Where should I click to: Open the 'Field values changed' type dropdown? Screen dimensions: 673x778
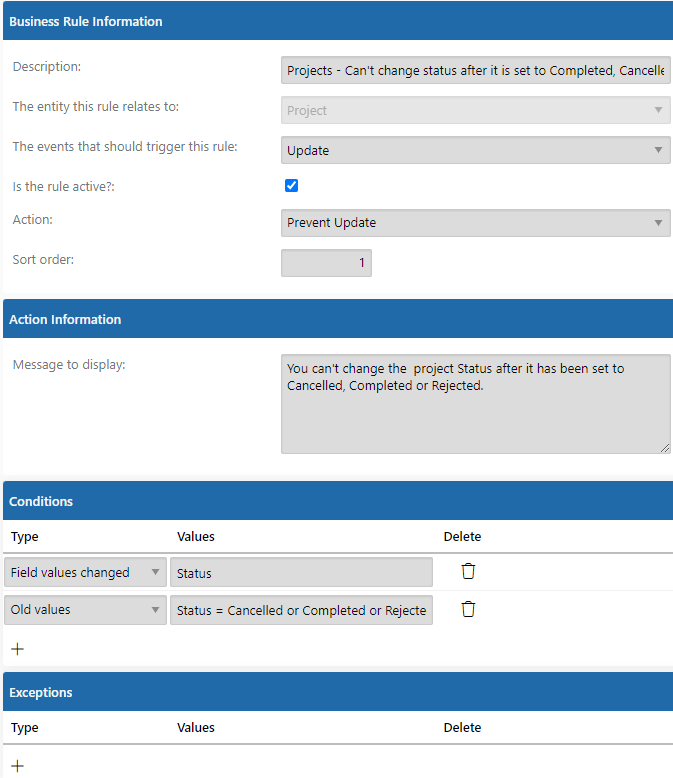click(x=85, y=572)
